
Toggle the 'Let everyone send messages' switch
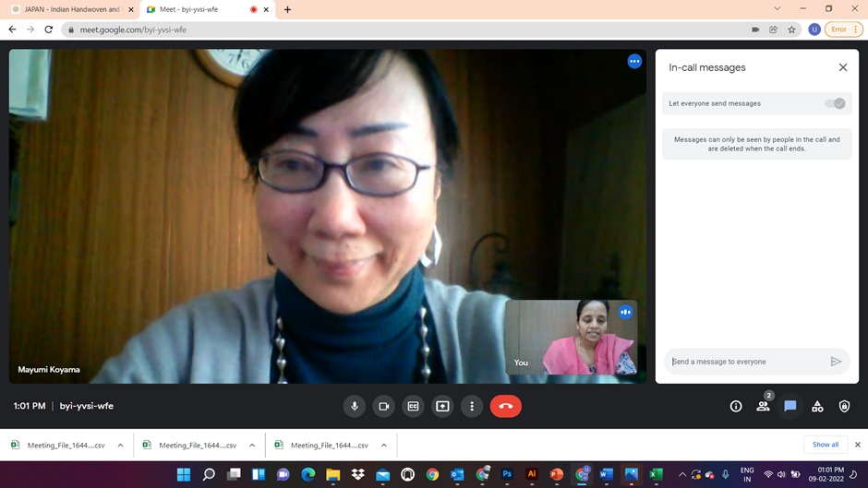835,103
